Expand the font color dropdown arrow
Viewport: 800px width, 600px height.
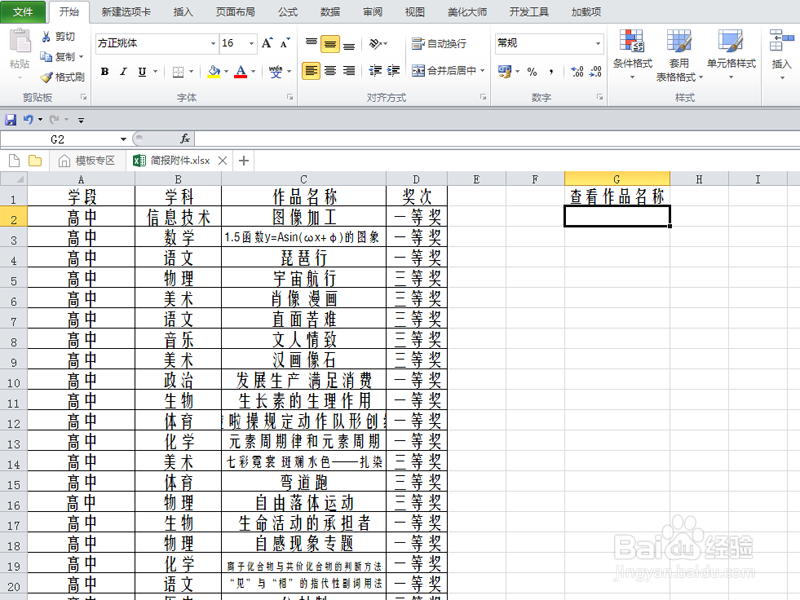click(x=253, y=72)
